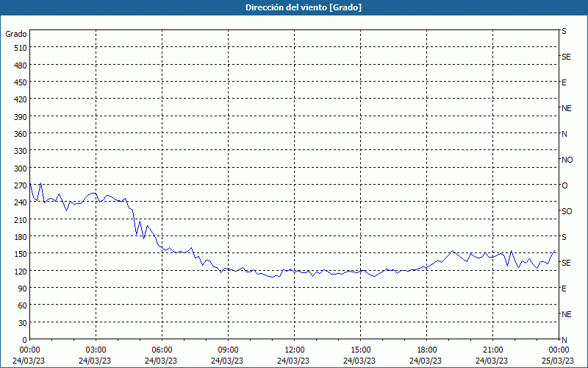Select the 510 value on the y-axis
This screenshot has height=368, width=588.
coord(21,48)
